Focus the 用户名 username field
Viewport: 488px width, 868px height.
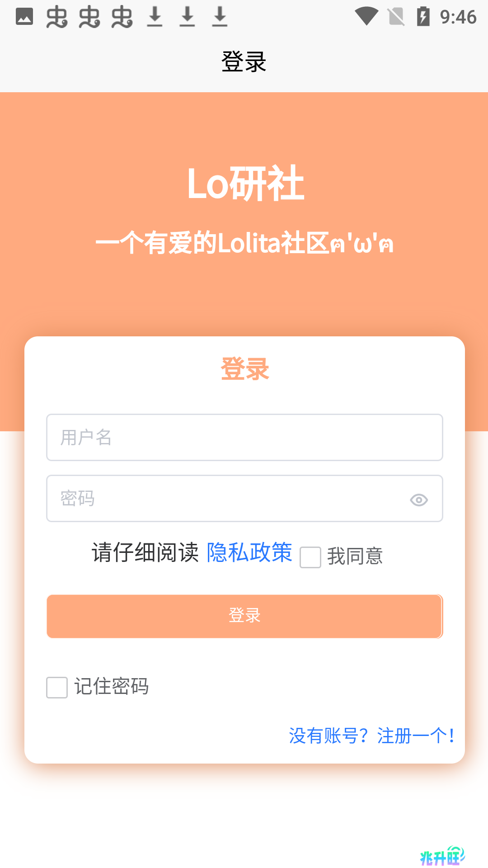(244, 437)
